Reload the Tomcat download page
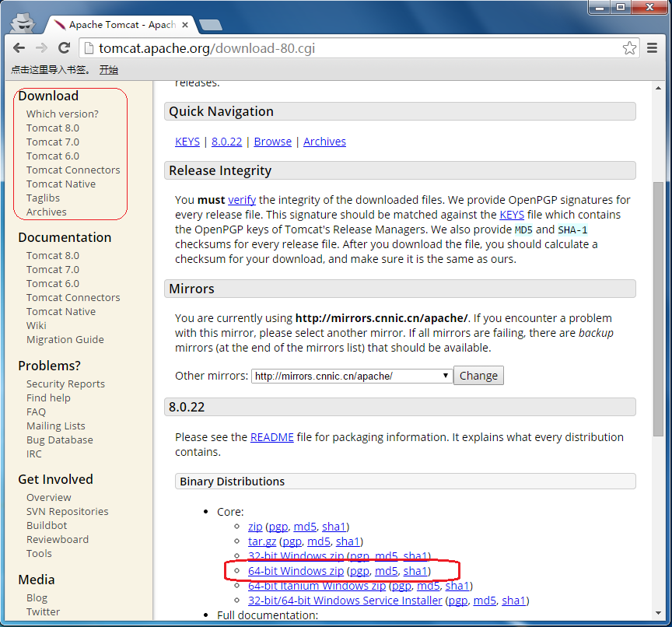The height and width of the screenshot is (627, 672). (65, 48)
